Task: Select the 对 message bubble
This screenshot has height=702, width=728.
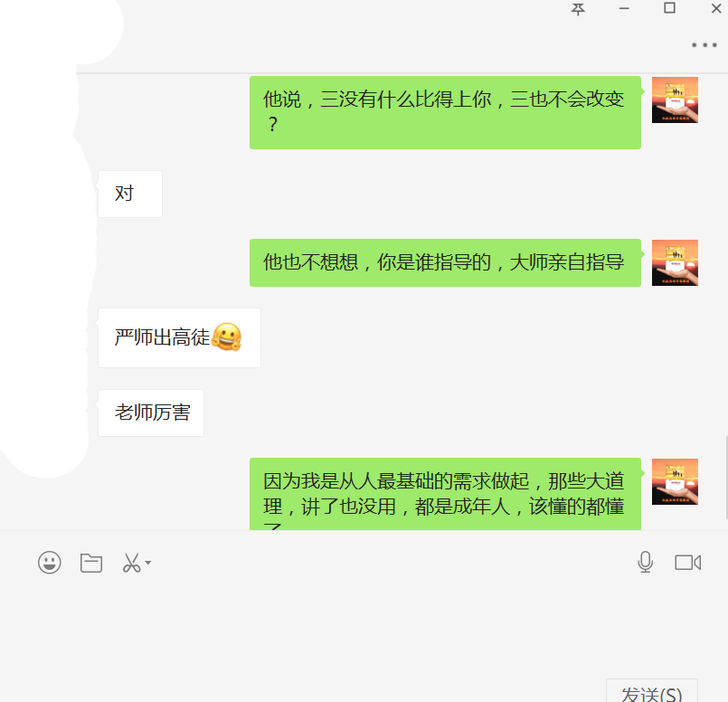Action: click(130, 194)
